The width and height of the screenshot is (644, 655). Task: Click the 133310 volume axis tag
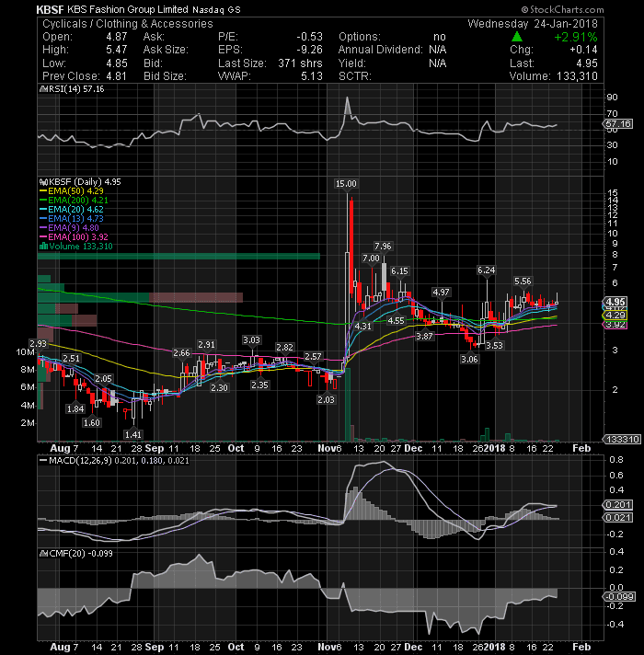(622, 440)
